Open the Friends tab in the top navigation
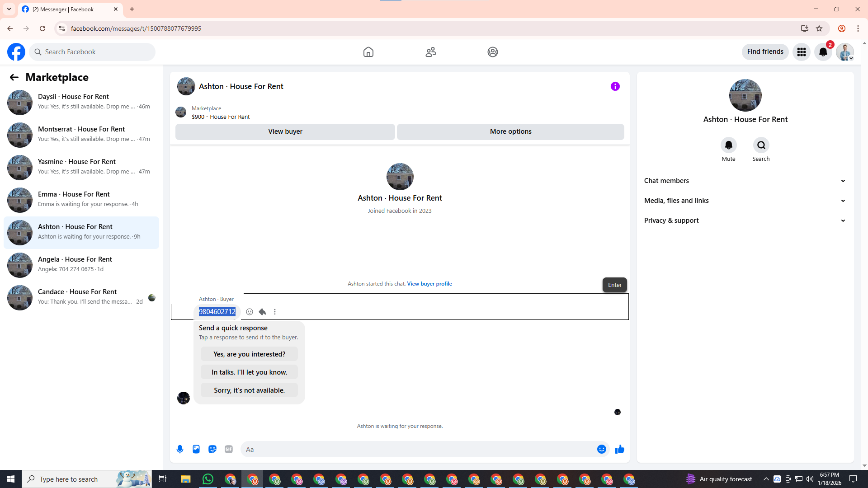Screen dimensions: 868x488 pyautogui.click(x=430, y=52)
